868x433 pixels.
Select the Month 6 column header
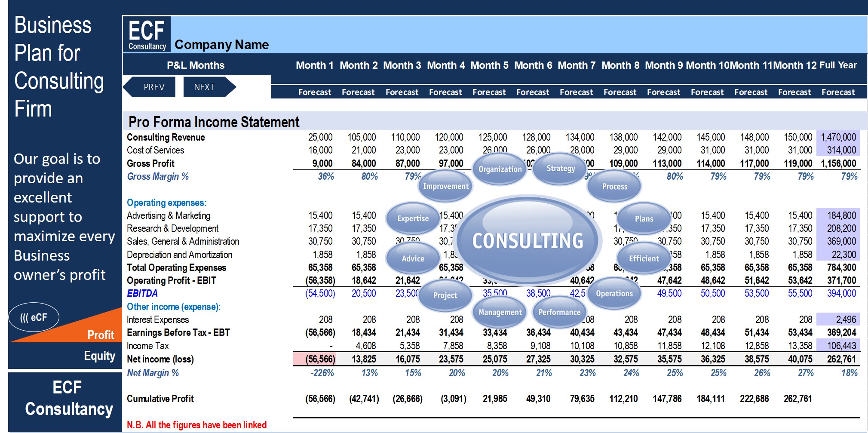(x=533, y=65)
